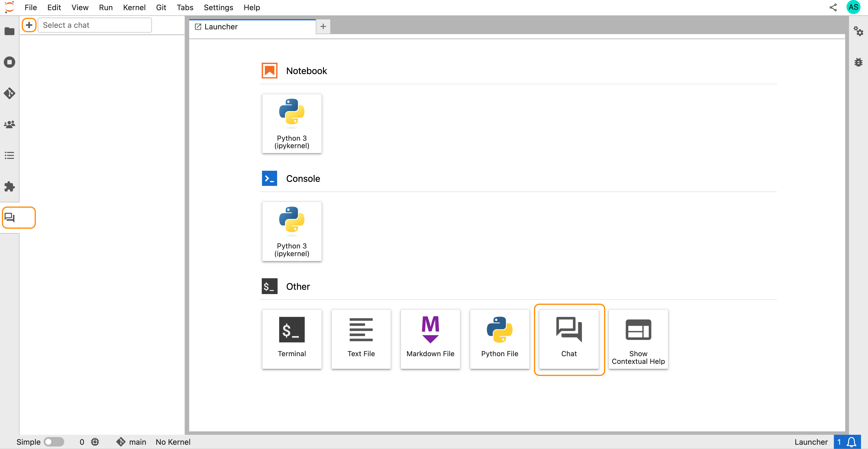
Task: Add a new launcher tab
Action: [x=323, y=26]
